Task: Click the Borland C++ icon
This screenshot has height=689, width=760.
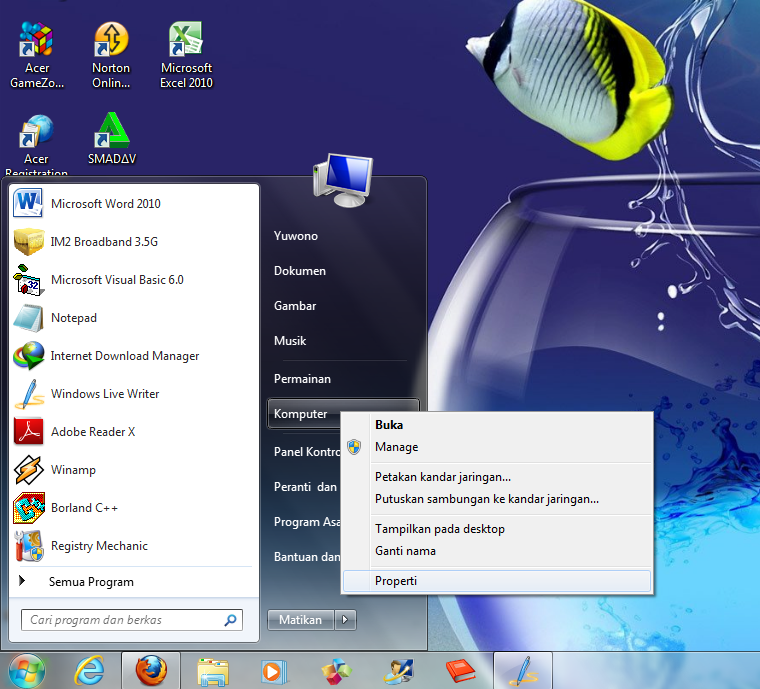Action: 28,508
